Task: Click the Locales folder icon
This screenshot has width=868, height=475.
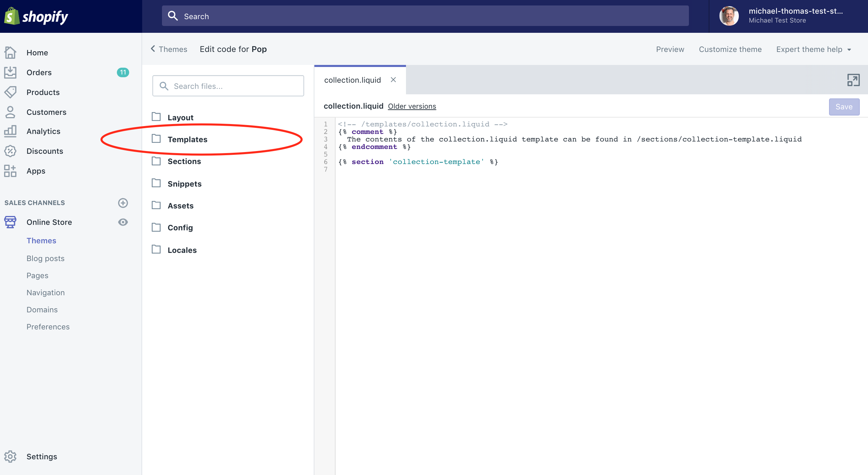Action: 156,249
